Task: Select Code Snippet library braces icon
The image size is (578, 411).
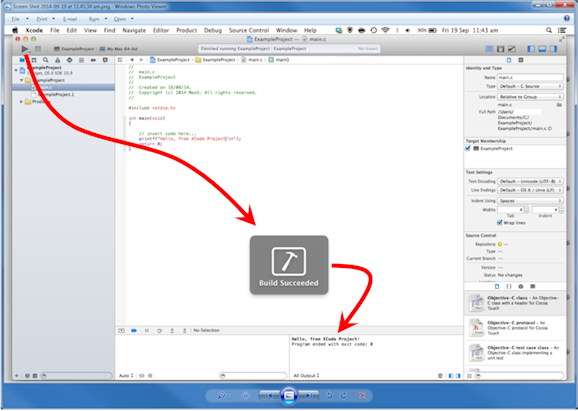Action: pos(509,286)
